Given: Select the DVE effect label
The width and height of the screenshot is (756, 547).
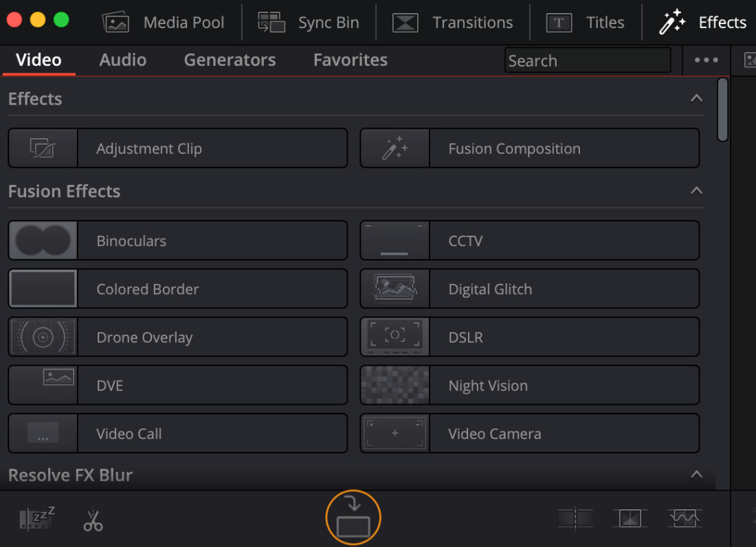Looking at the screenshot, I should coord(109,386).
